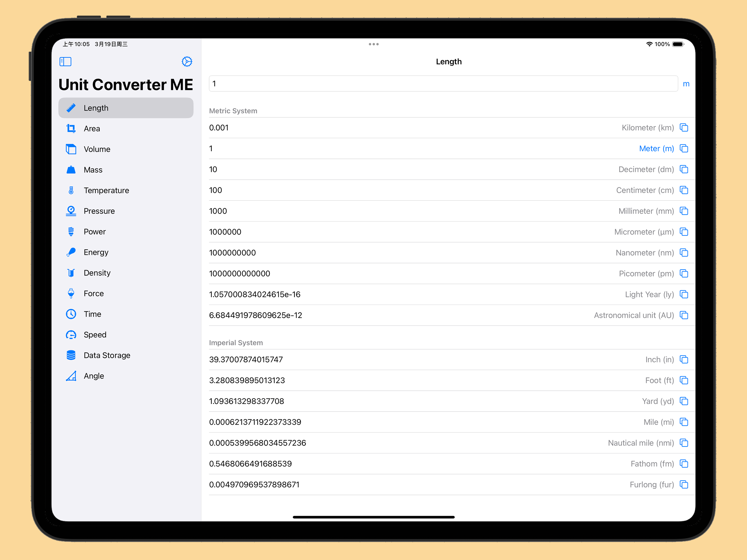The image size is (747, 560).
Task: Select Foot (ft) unit label
Action: pyautogui.click(x=659, y=380)
